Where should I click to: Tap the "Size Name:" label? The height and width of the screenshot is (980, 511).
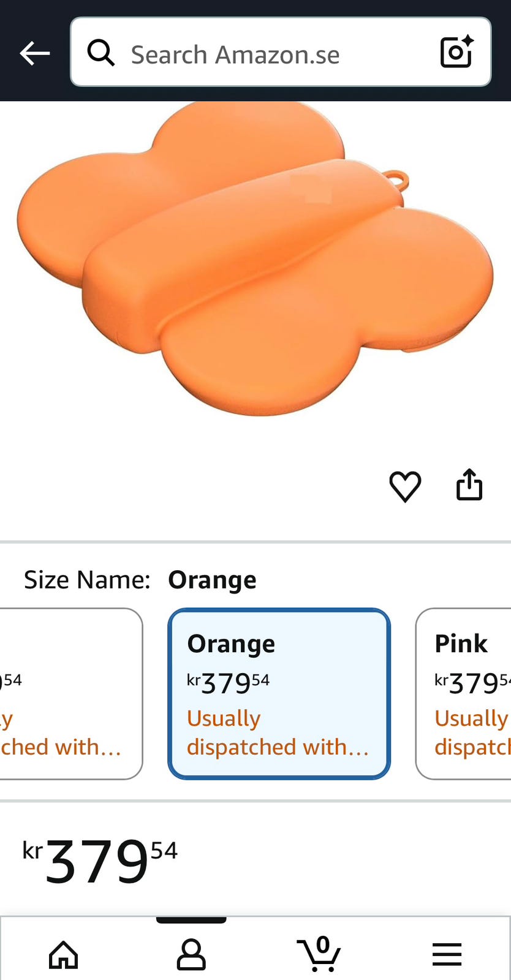(87, 579)
